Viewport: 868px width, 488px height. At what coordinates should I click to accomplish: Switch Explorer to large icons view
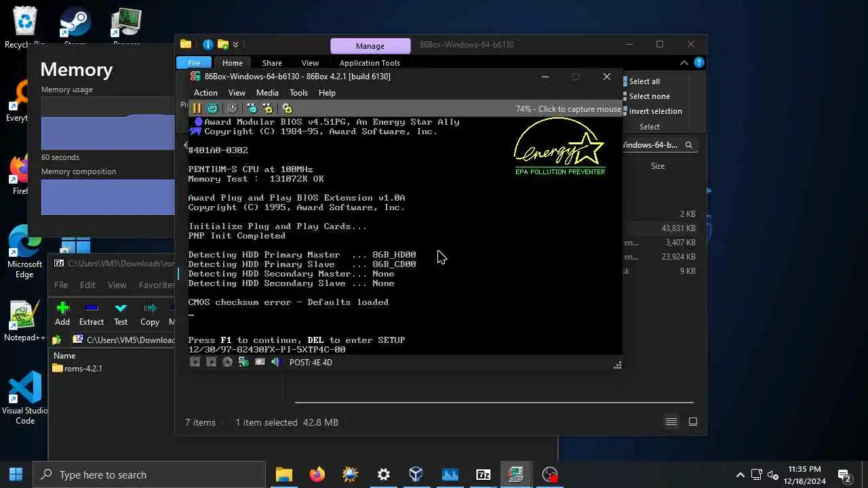point(693,422)
